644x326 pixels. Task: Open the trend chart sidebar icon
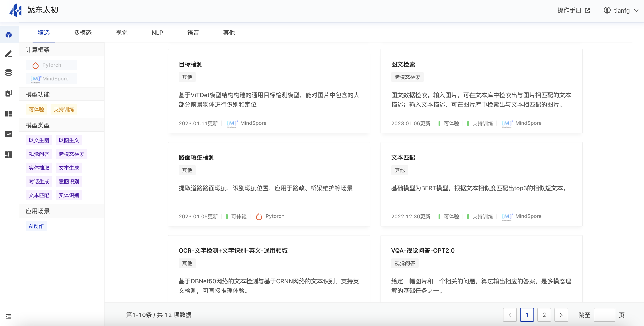click(9, 134)
